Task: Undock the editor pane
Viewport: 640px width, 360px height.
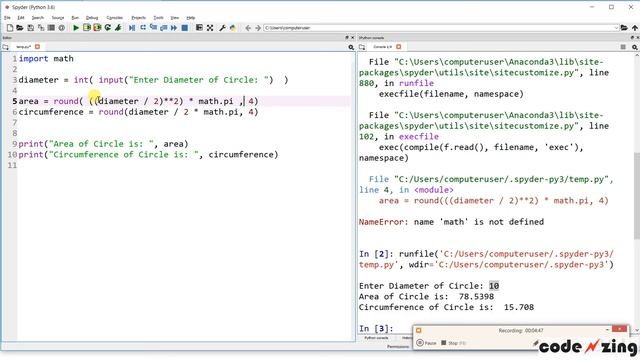Action: 347,38
